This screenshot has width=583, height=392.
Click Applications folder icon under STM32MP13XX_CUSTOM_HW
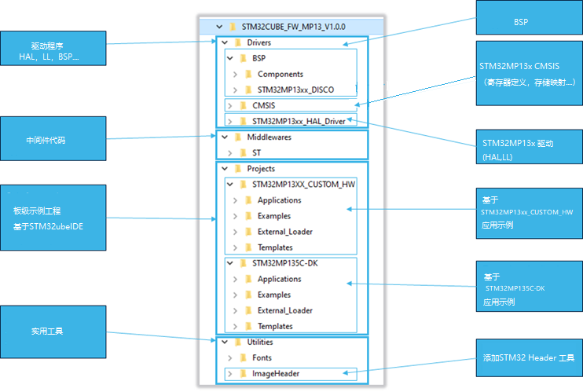248,200
